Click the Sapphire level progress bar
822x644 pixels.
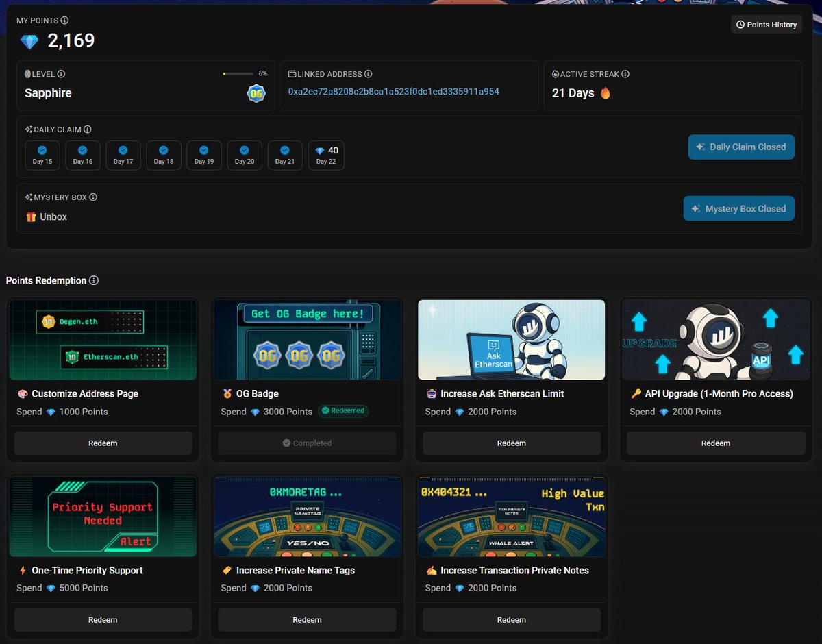(x=238, y=73)
